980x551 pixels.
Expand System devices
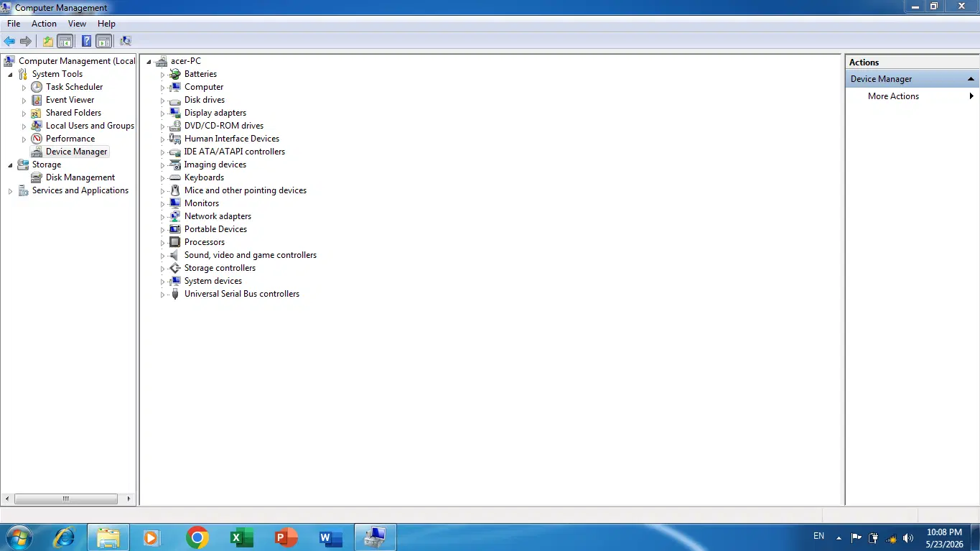coord(162,282)
